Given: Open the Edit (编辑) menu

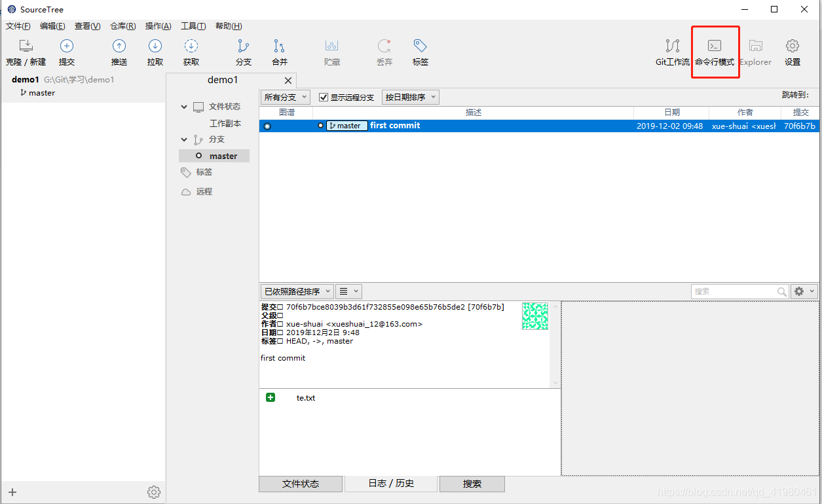Looking at the screenshot, I should pyautogui.click(x=52, y=26).
